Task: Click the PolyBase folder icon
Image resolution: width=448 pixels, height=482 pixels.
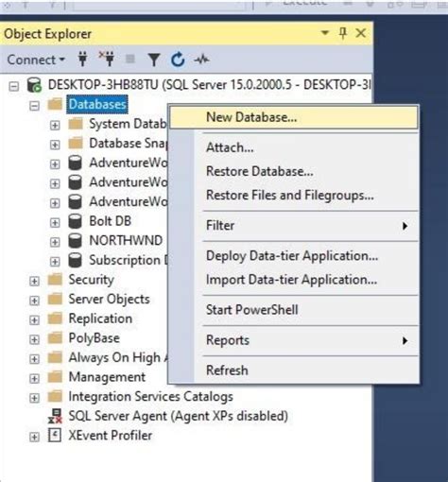Action: pyautogui.click(x=55, y=338)
